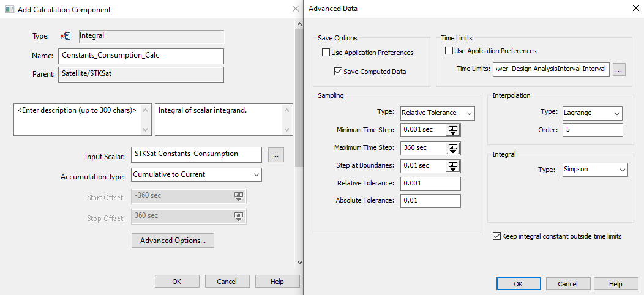
Task: Click the Interpolation Order input field
Action: pos(592,130)
